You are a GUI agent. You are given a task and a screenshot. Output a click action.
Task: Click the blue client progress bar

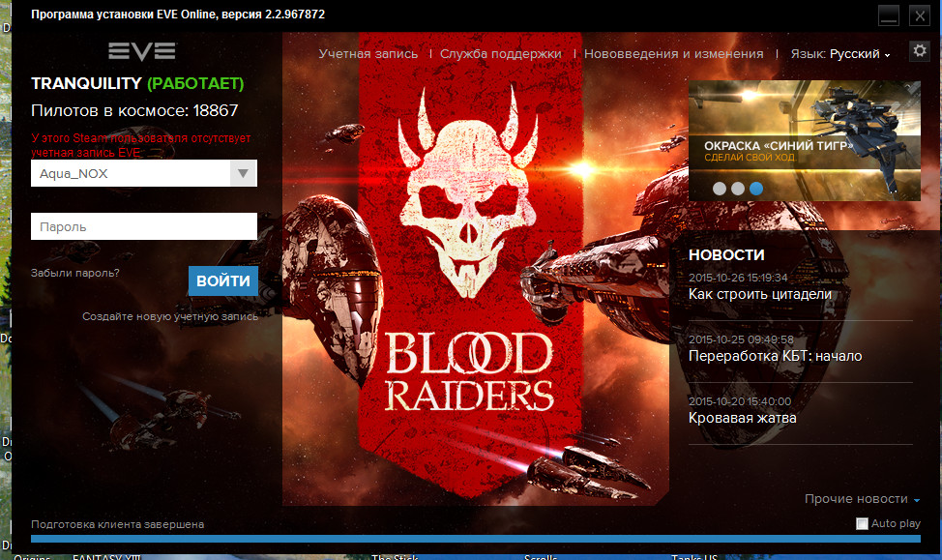pyautogui.click(x=476, y=539)
